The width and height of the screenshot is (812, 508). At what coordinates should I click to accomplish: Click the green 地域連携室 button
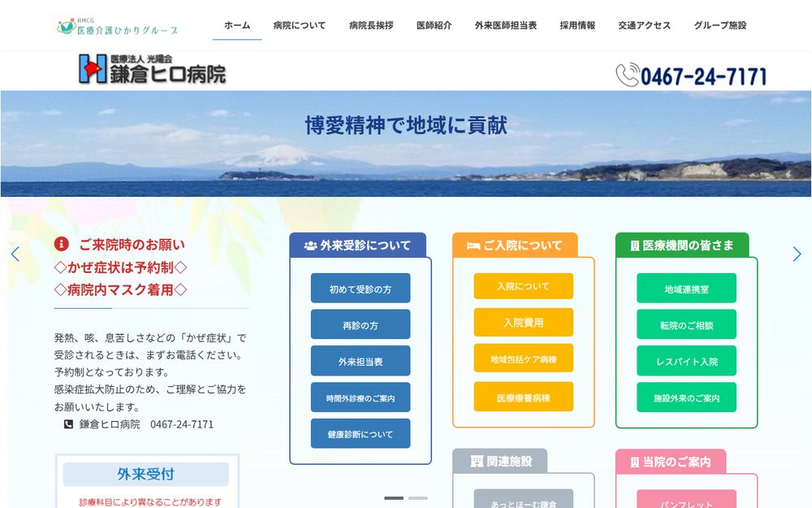[687, 289]
